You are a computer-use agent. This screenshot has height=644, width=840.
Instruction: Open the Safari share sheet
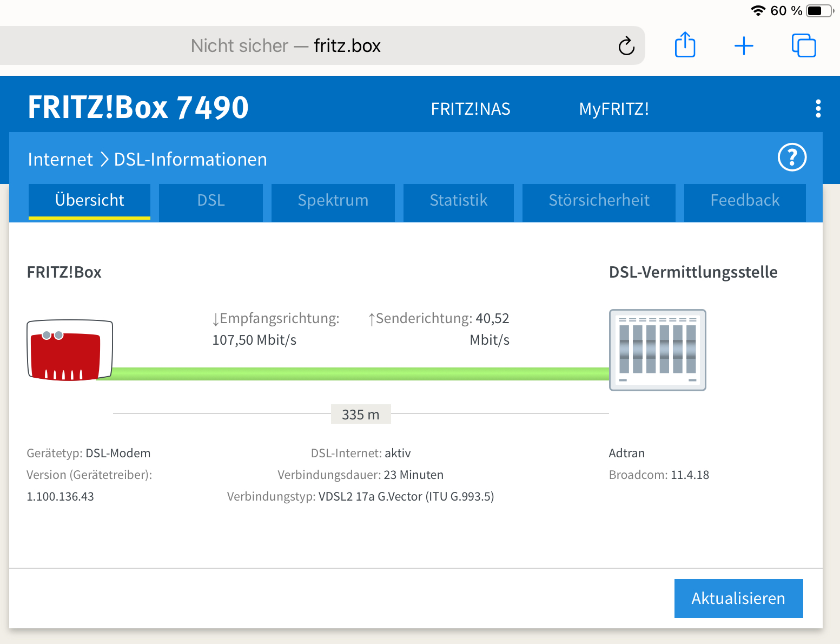[685, 44]
